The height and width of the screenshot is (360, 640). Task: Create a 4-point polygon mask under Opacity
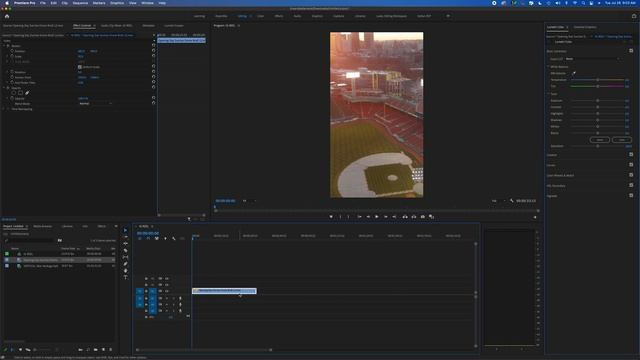20,93
